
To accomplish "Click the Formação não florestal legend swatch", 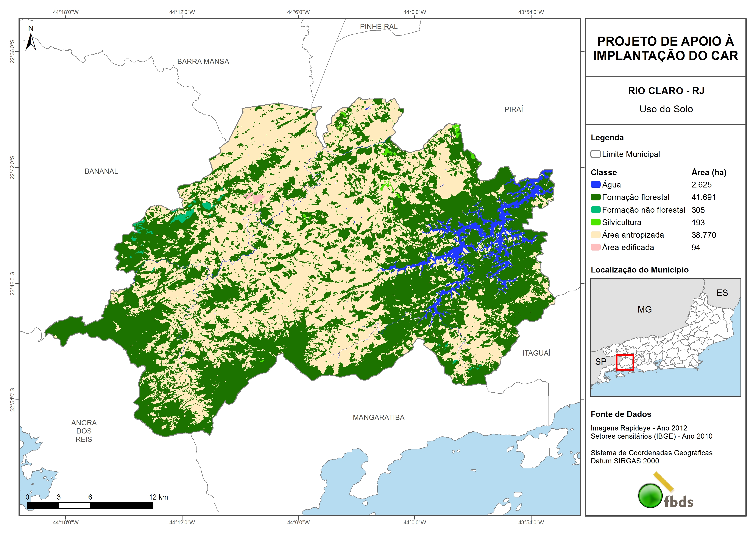I will (x=595, y=210).
